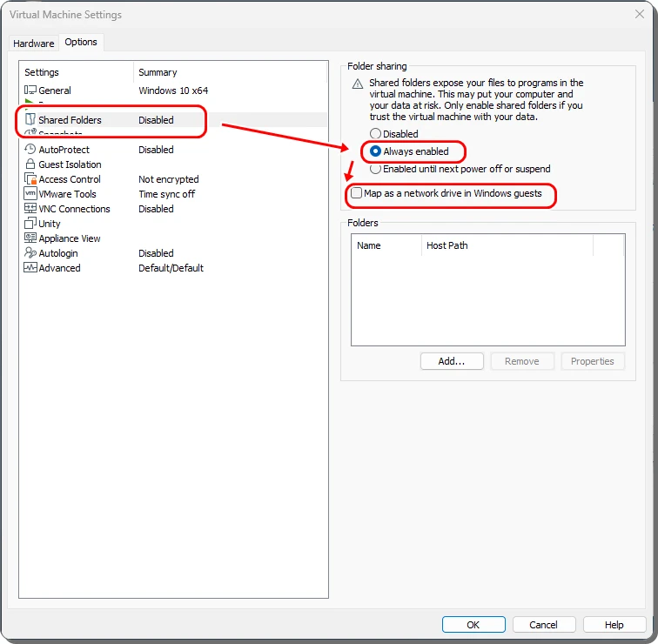658x644 pixels.
Task: Click the Default/Default summary text
Action: point(171,268)
